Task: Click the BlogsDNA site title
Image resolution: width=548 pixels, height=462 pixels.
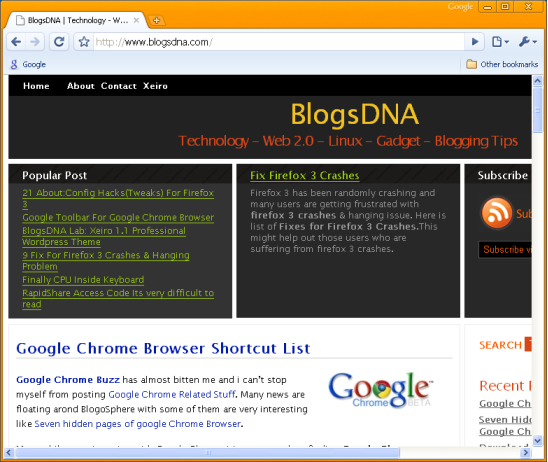Action: coord(354,114)
